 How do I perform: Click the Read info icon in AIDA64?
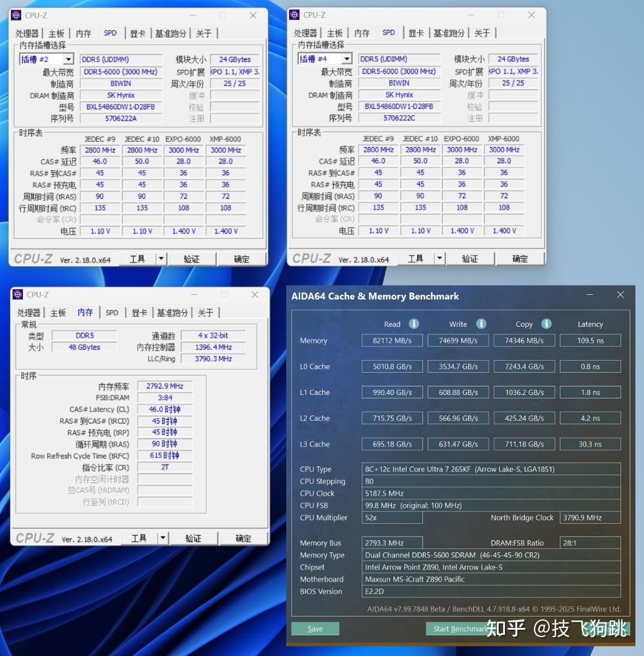click(x=414, y=324)
